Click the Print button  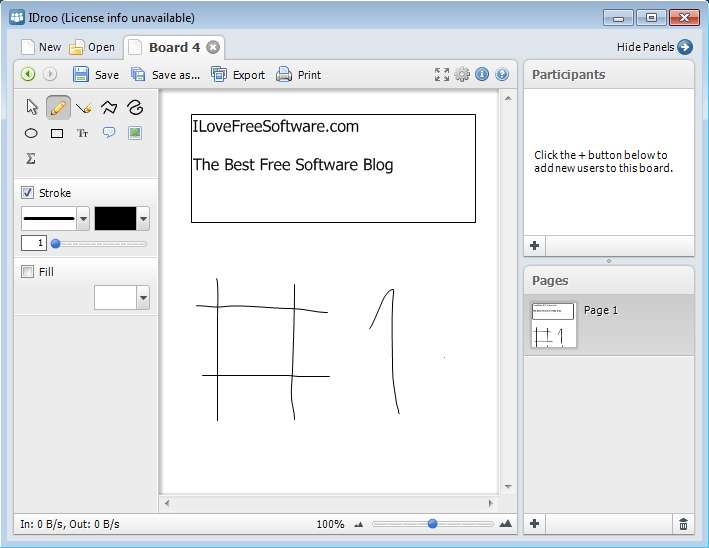pos(299,75)
